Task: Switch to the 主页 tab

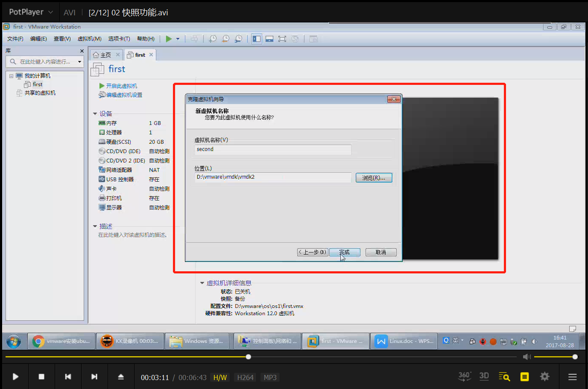Action: click(106, 55)
